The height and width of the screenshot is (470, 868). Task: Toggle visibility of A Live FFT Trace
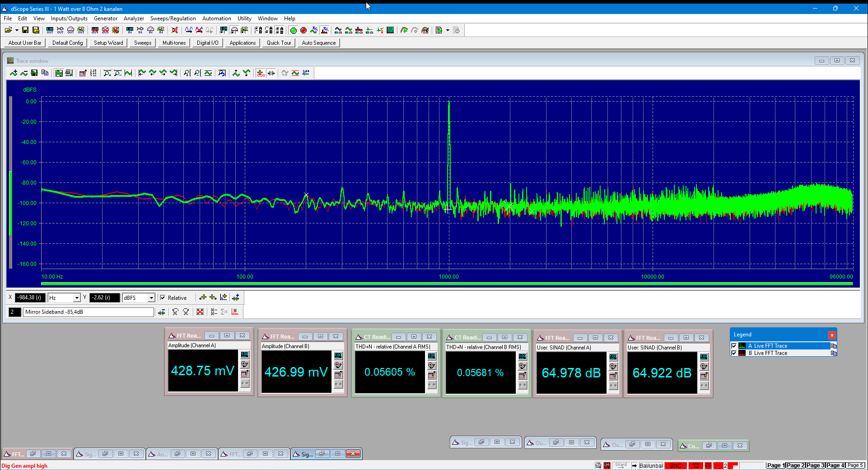pyautogui.click(x=734, y=346)
